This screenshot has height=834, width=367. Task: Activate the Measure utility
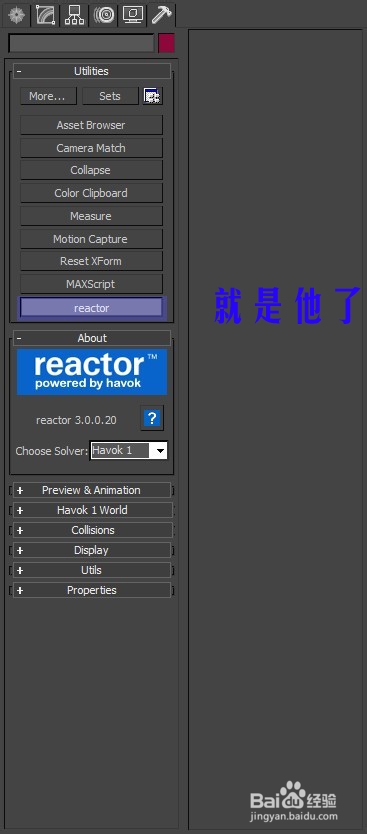click(91, 216)
